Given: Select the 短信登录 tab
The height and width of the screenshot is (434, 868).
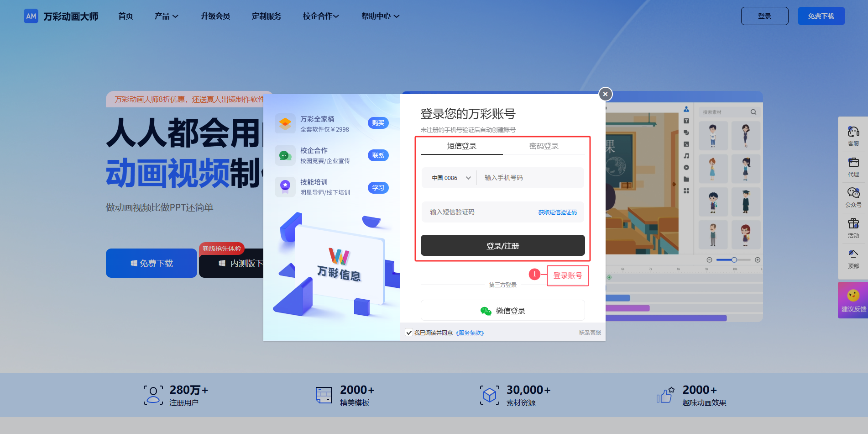Looking at the screenshot, I should pos(461,146).
